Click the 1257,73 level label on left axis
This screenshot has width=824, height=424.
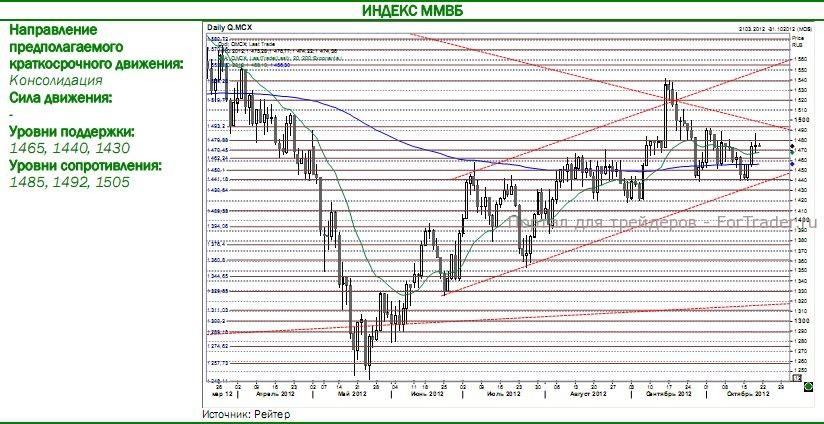click(218, 363)
